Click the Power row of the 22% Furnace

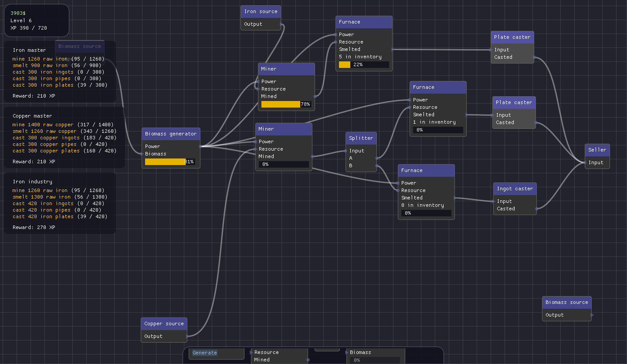pyautogui.click(x=364, y=34)
